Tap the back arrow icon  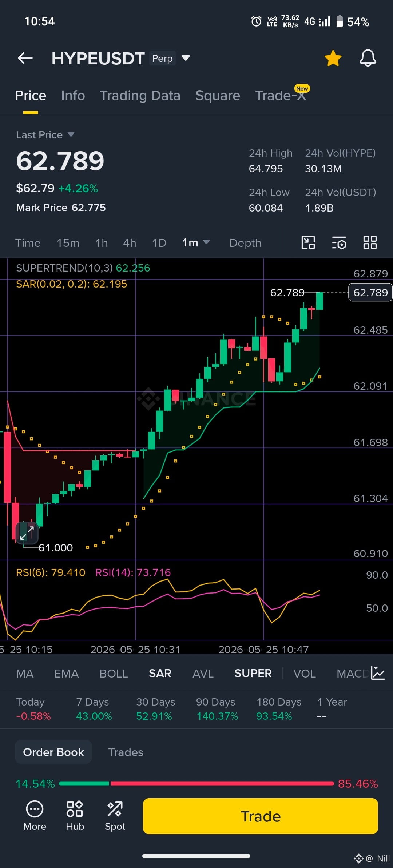25,58
